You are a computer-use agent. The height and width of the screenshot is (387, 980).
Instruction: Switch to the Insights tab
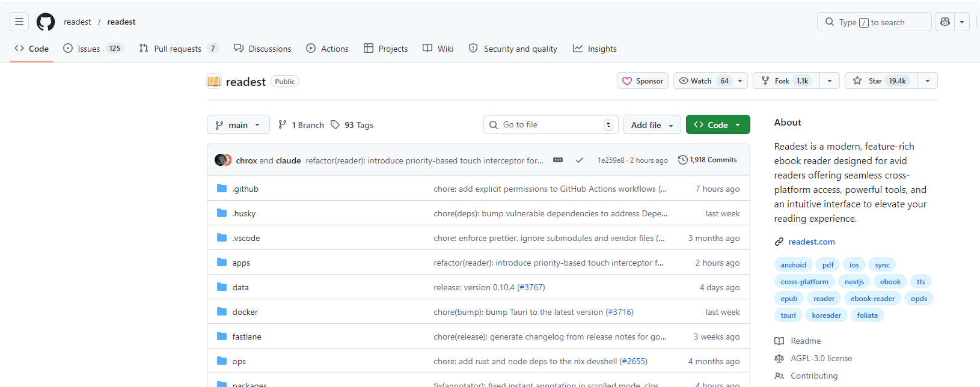coord(595,49)
